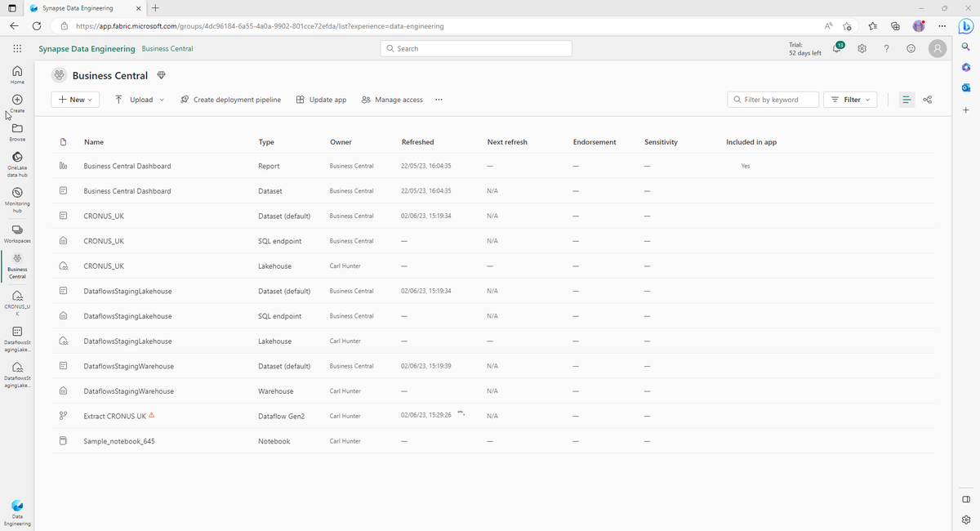This screenshot has width=980, height=531.
Task: Open the CRONUS_UK SQL endpoint
Action: coord(104,241)
